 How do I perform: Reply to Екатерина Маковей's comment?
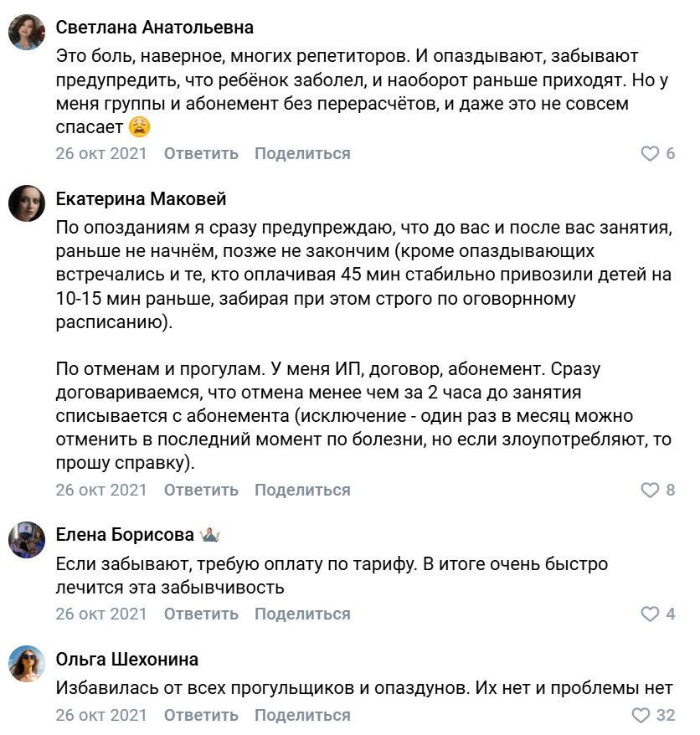click(201, 491)
